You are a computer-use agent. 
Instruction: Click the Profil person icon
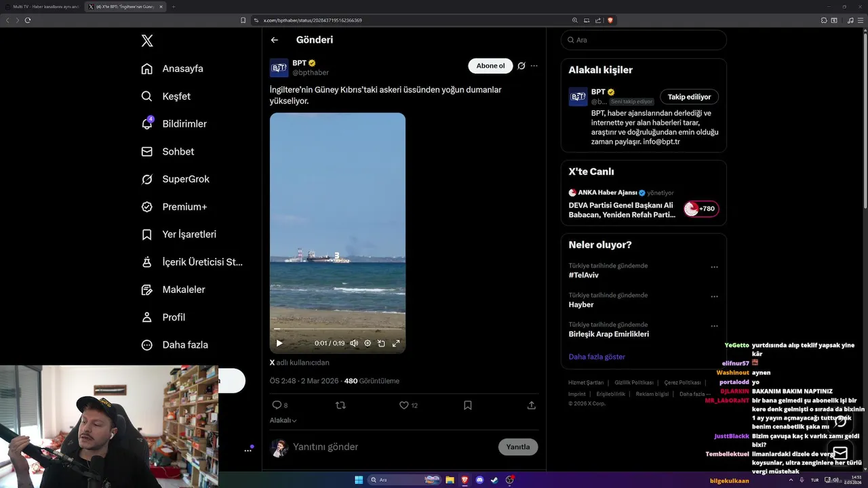pyautogui.click(x=146, y=317)
